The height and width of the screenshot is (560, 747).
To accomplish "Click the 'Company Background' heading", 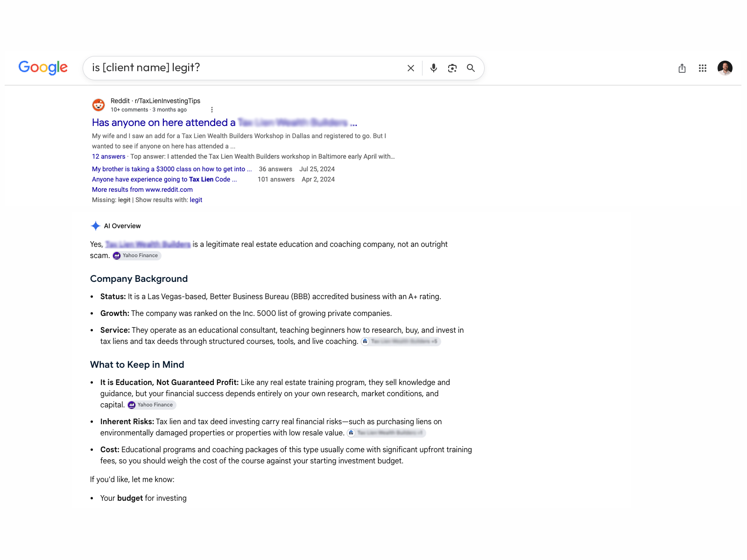I will pyautogui.click(x=139, y=279).
